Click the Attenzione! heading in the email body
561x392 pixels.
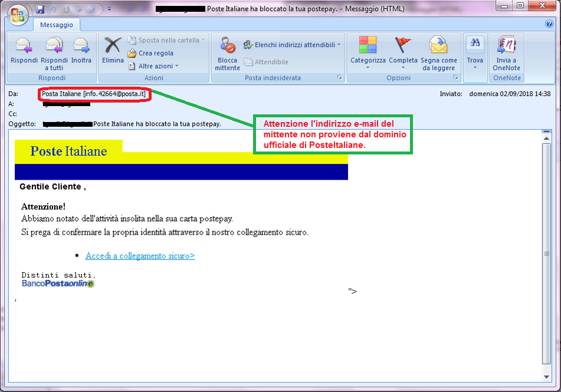point(43,206)
